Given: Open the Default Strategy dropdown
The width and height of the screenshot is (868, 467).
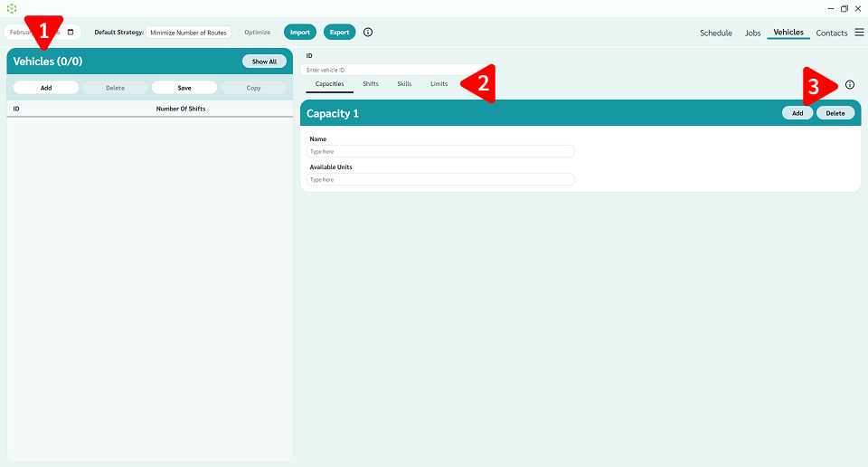Looking at the screenshot, I should pyautogui.click(x=189, y=32).
